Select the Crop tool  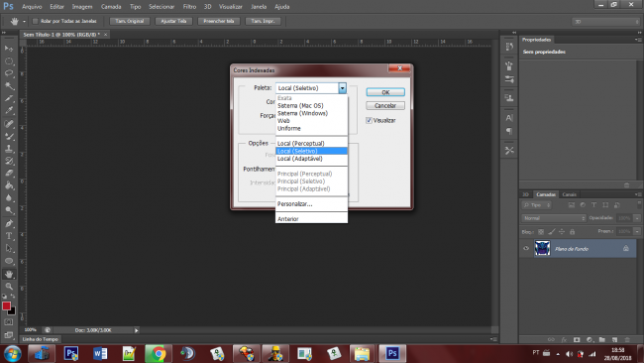click(x=9, y=98)
